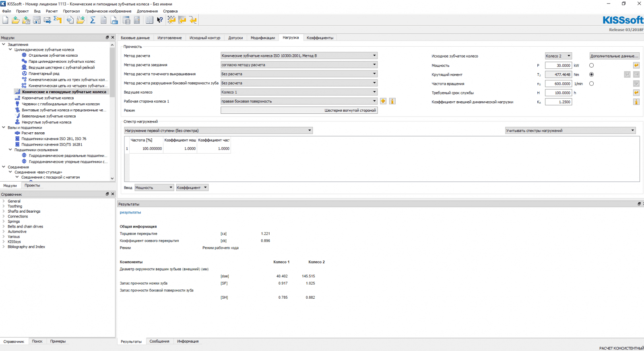
Task: Open Нагружение первой ступени dropdown
Action: tap(219, 131)
